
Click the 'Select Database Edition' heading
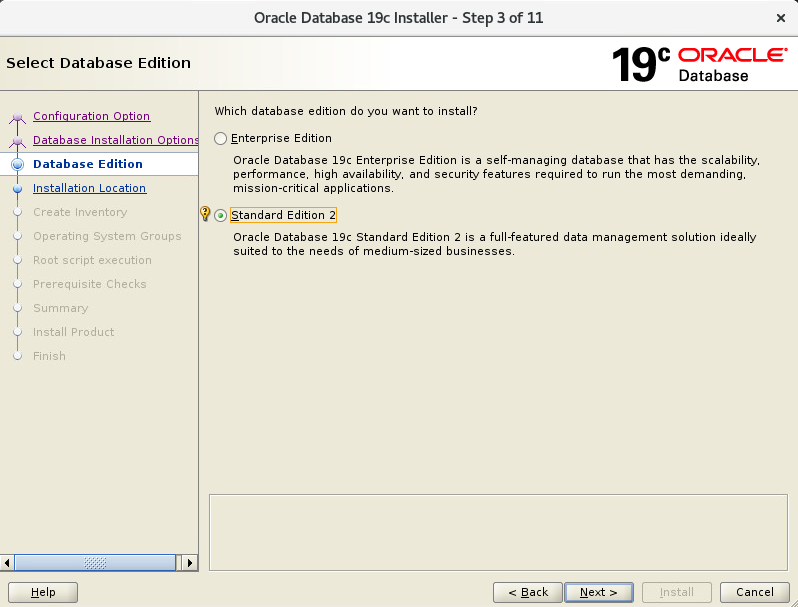click(x=98, y=63)
